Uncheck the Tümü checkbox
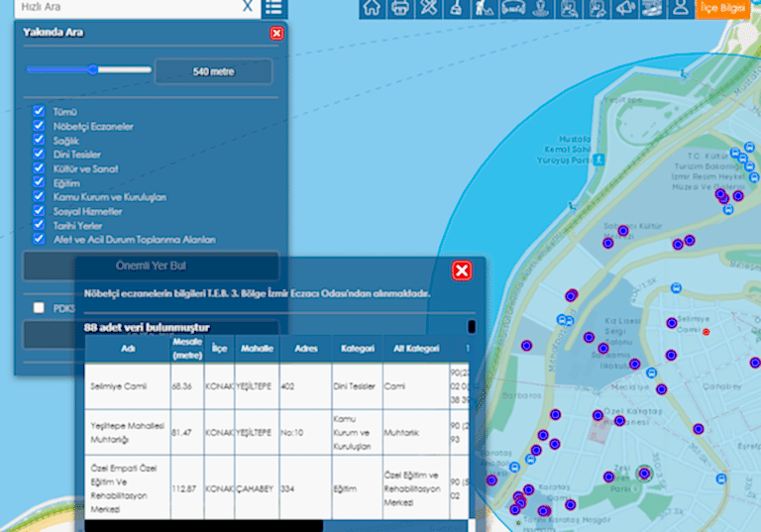 [39, 112]
